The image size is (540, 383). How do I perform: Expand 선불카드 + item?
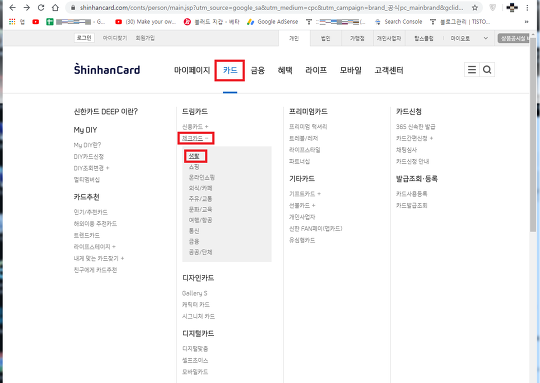coord(302,206)
